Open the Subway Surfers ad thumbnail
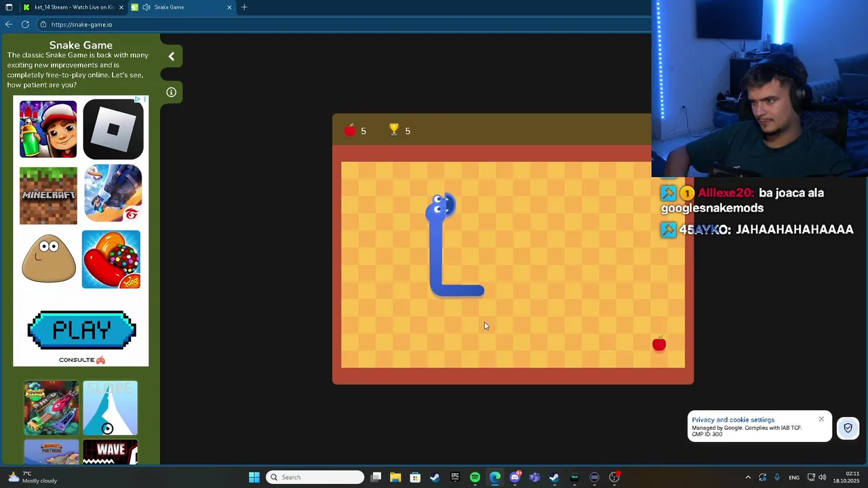868x488 pixels. pos(48,129)
